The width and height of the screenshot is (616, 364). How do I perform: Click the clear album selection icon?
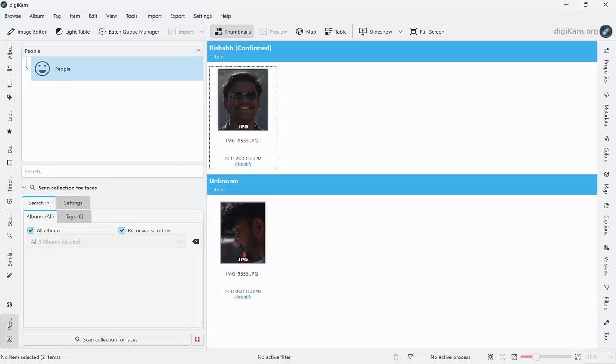tap(196, 242)
